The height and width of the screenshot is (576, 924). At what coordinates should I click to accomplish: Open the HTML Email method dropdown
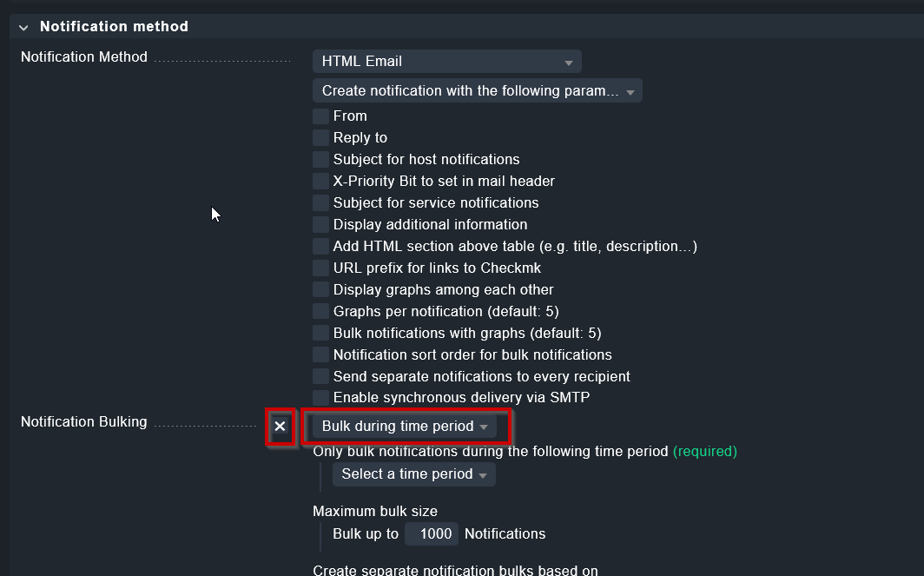446,62
